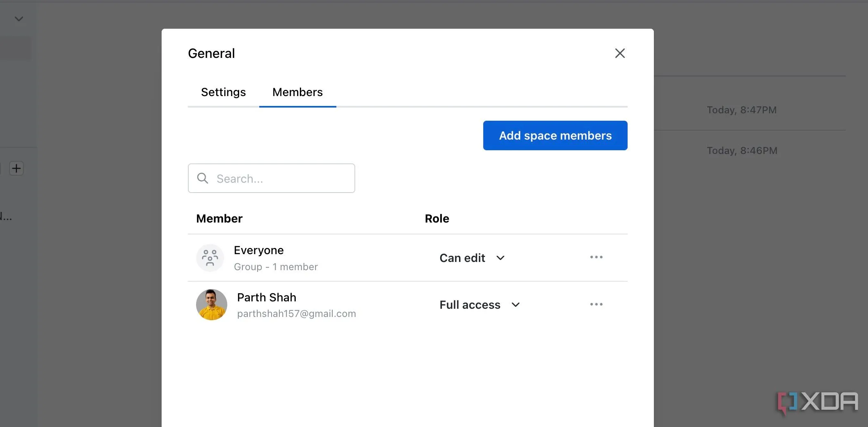Expand the Full access role dropdown
The image size is (868, 427).
480,305
